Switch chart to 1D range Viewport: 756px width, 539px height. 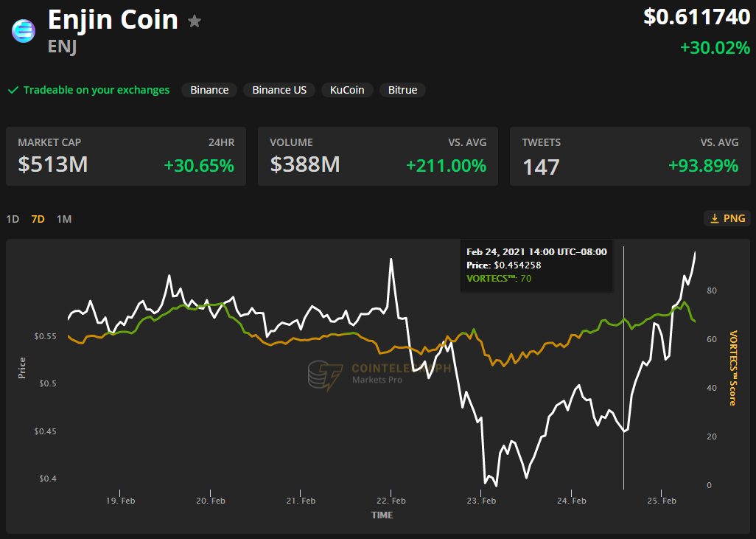click(13, 219)
